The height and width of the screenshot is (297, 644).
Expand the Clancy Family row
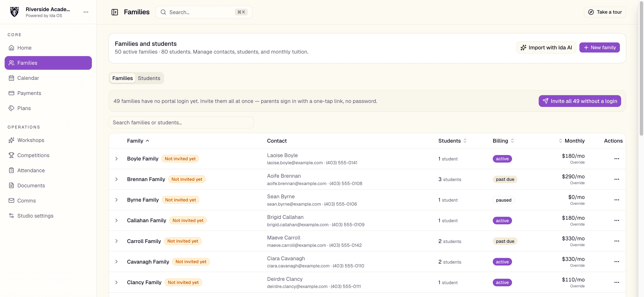[116, 283]
